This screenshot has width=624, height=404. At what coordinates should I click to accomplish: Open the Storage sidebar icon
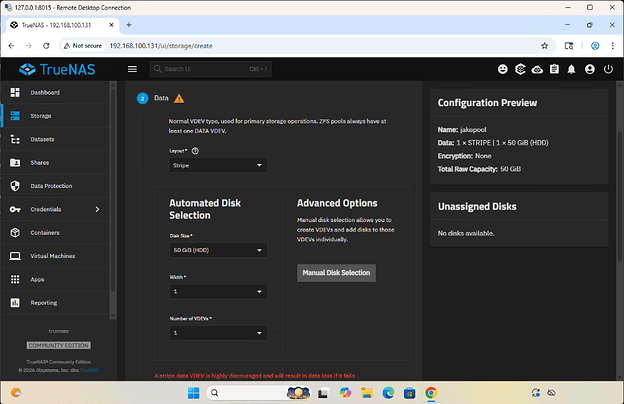pyautogui.click(x=15, y=116)
